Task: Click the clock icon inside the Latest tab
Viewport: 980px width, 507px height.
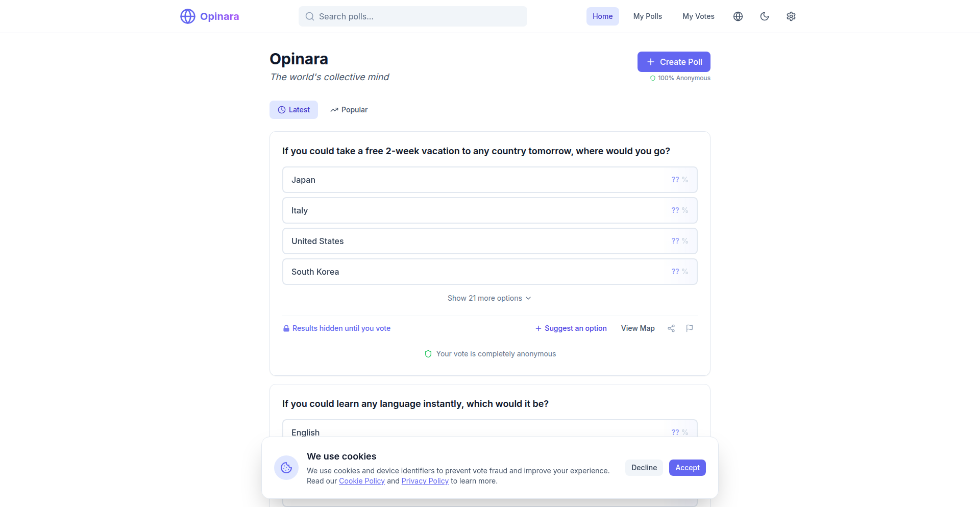Action: pyautogui.click(x=281, y=110)
